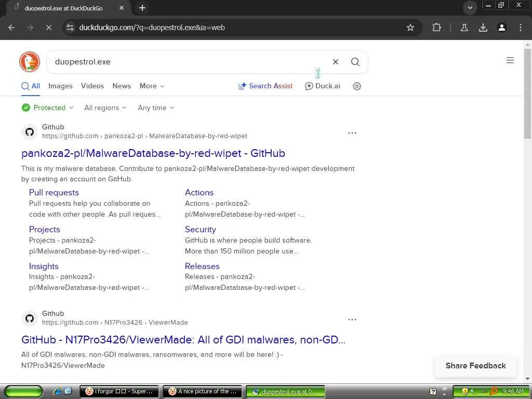The image size is (532, 399).
Task: View site information icon in address bar
Action: [70, 28]
